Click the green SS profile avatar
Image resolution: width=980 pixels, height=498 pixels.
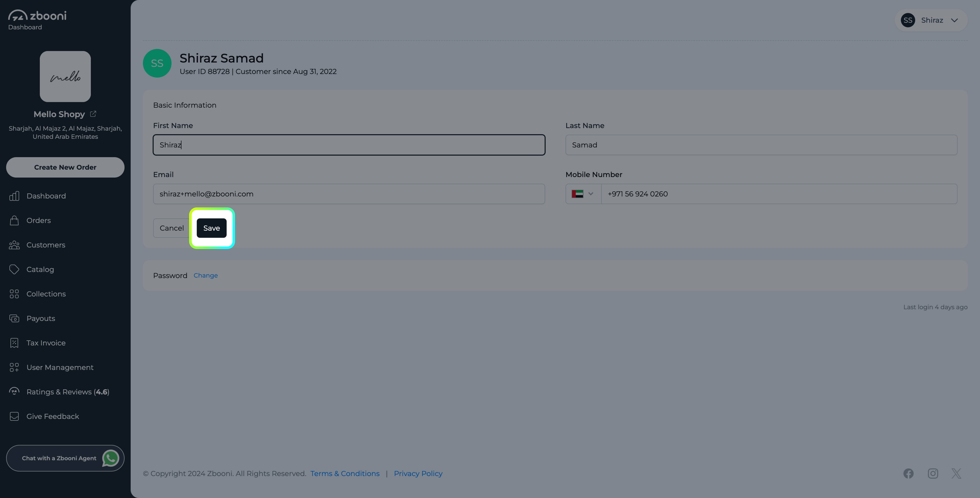pyautogui.click(x=157, y=63)
